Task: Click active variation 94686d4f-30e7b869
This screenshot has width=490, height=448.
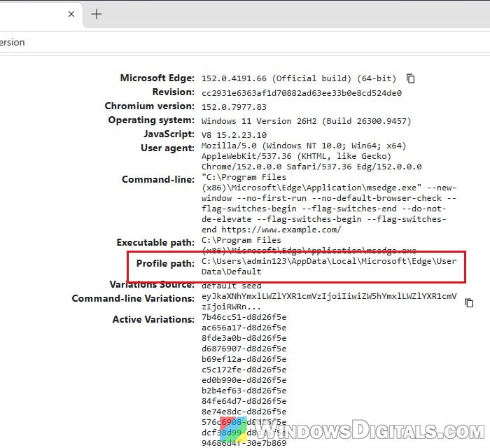Action: [244, 443]
